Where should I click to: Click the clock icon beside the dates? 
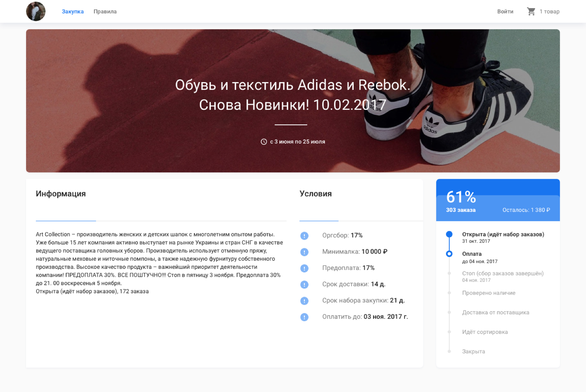(x=264, y=142)
